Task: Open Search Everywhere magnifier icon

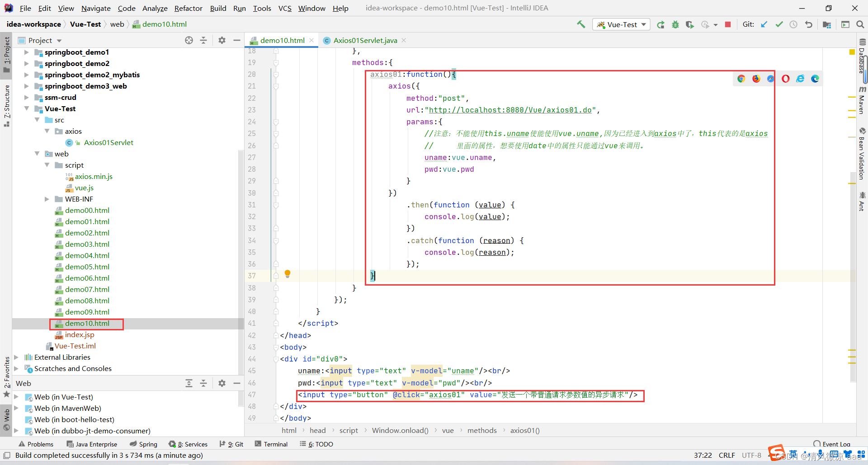Action: tap(860, 24)
